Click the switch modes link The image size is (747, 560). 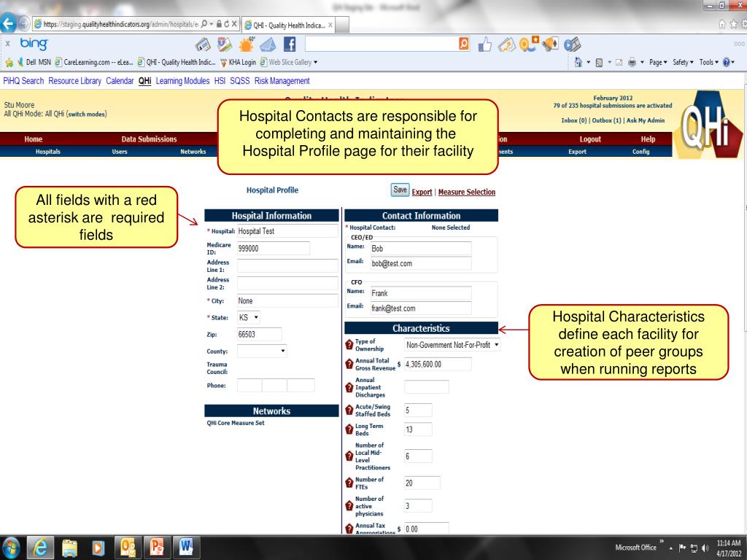point(88,114)
